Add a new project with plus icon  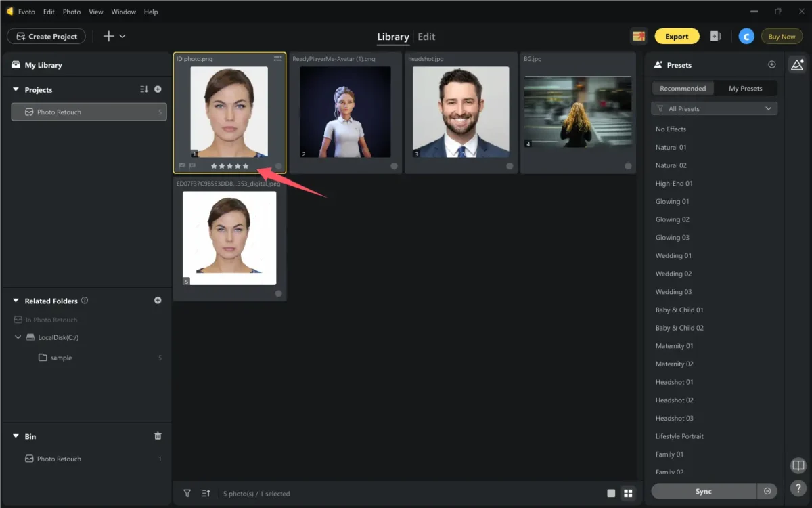pos(158,89)
